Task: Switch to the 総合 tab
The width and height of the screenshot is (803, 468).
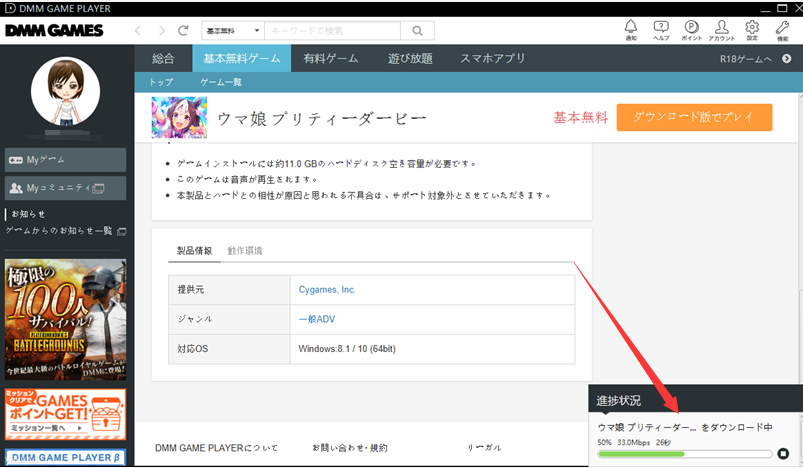Action: coord(163,58)
